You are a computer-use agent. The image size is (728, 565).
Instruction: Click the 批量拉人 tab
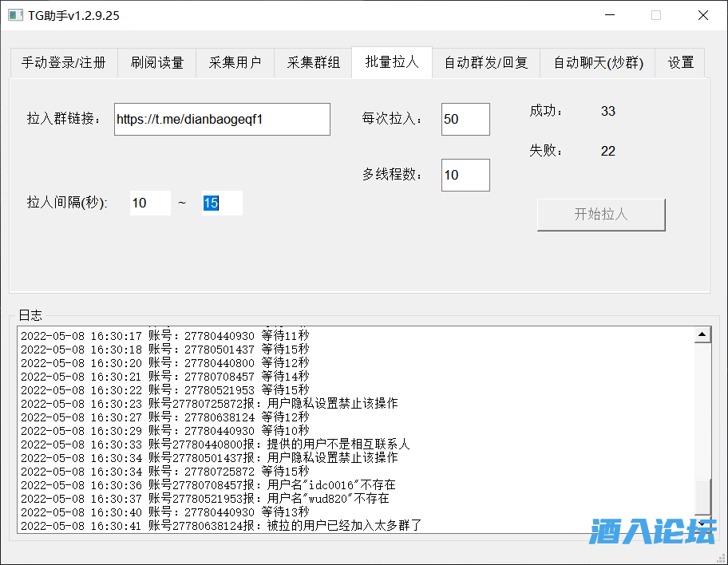coord(391,62)
